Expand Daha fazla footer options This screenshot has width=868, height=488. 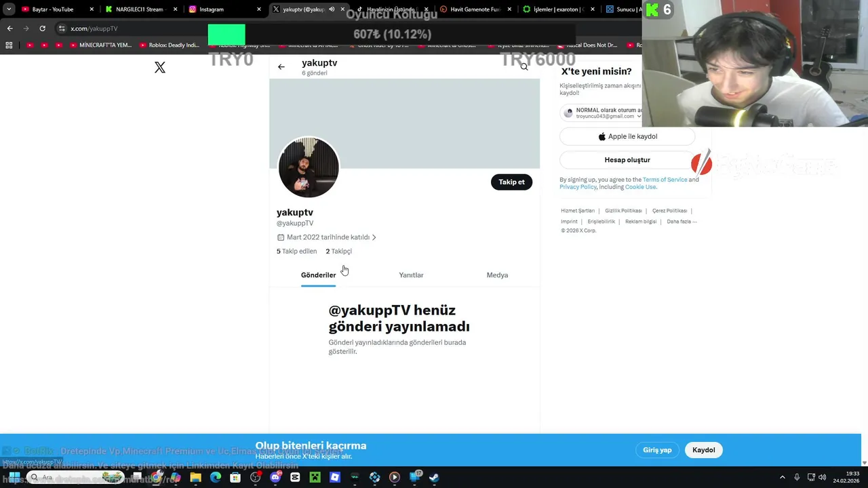pos(682,222)
